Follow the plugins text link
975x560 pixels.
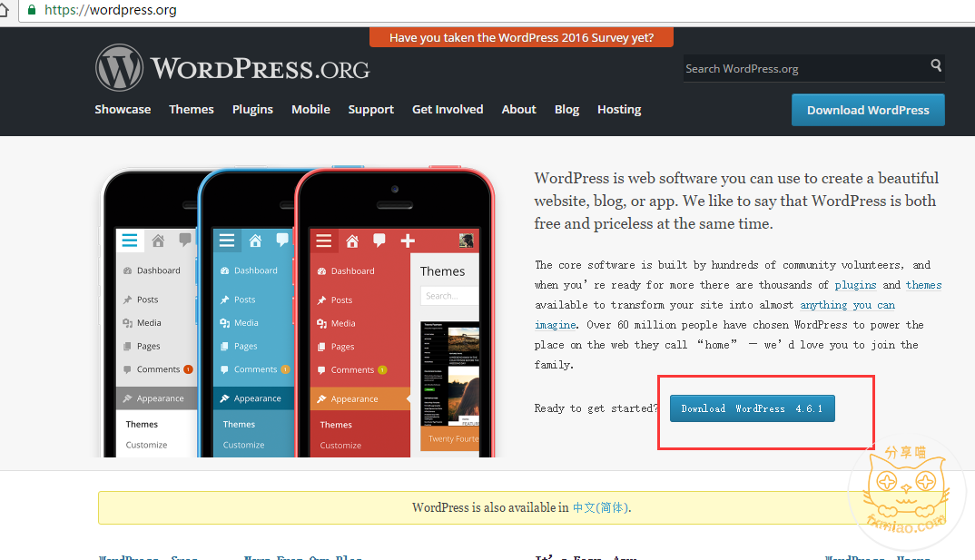click(x=855, y=285)
